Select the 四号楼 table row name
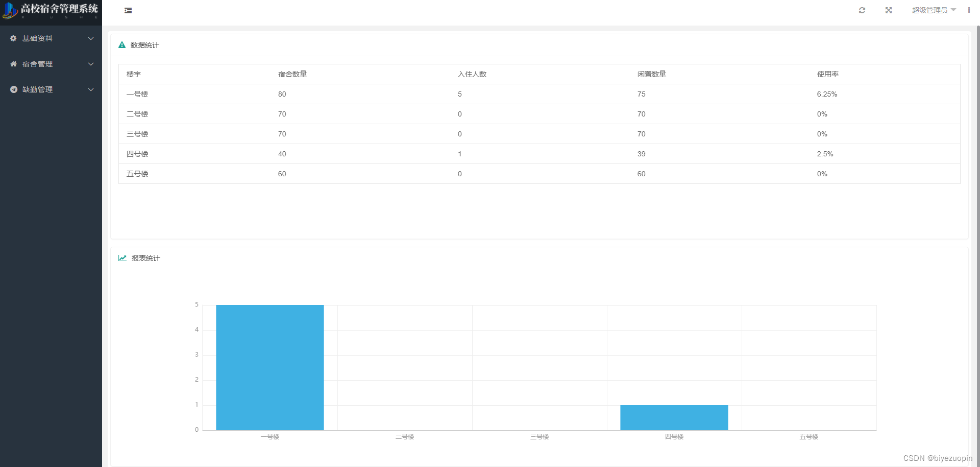 137,154
